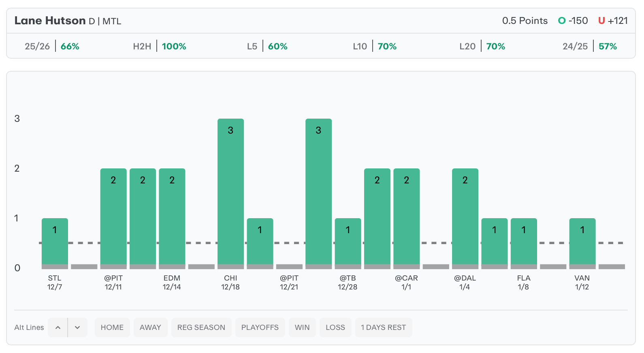This screenshot has height=353, width=644.
Task: Select the L10 70% split
Action: click(375, 47)
